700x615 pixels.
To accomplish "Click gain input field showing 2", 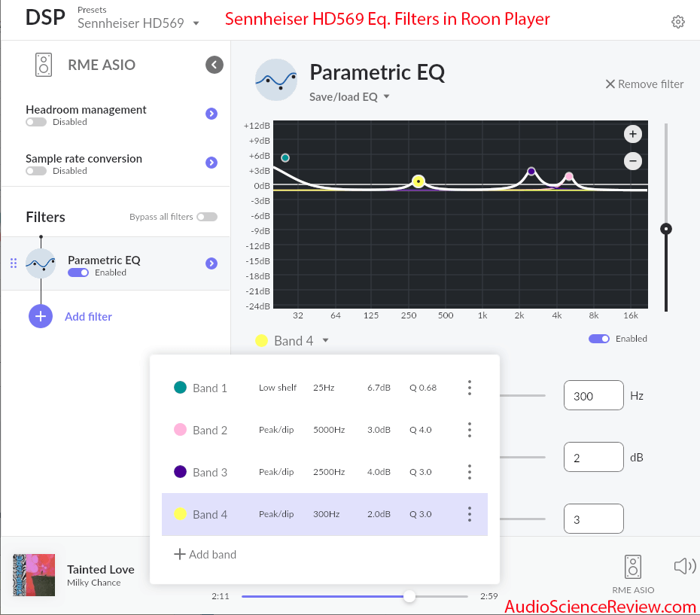I will [594, 457].
